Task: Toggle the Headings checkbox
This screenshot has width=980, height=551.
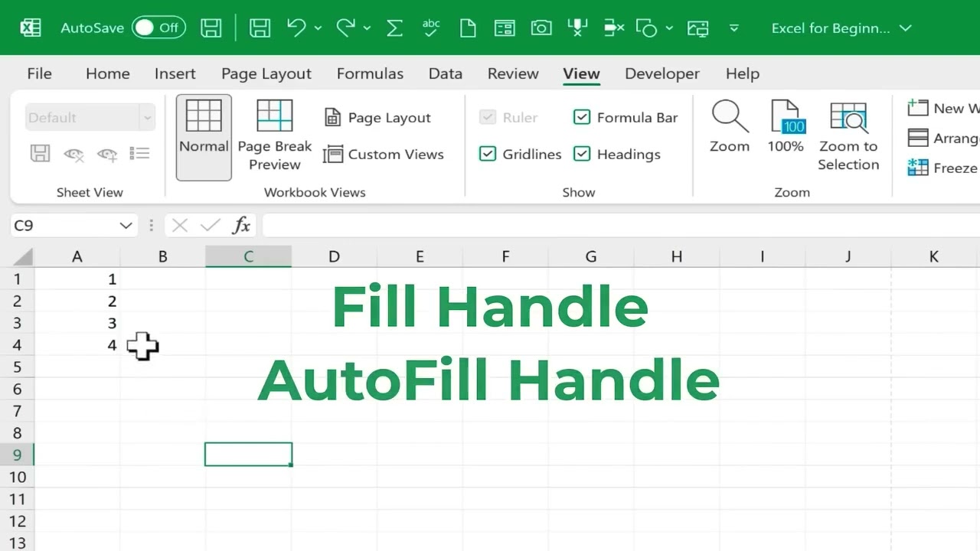Action: click(x=582, y=154)
